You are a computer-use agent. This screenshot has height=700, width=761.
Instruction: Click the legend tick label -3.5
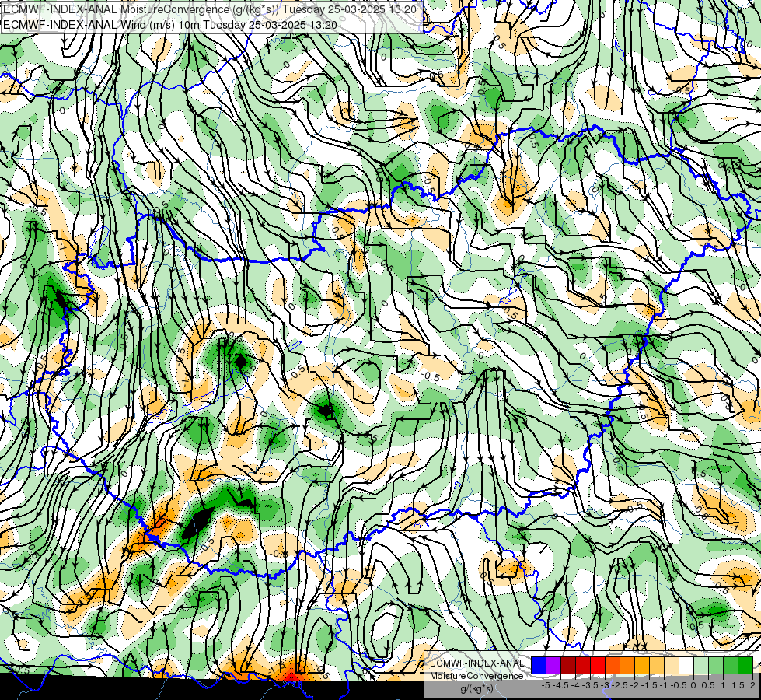click(590, 685)
